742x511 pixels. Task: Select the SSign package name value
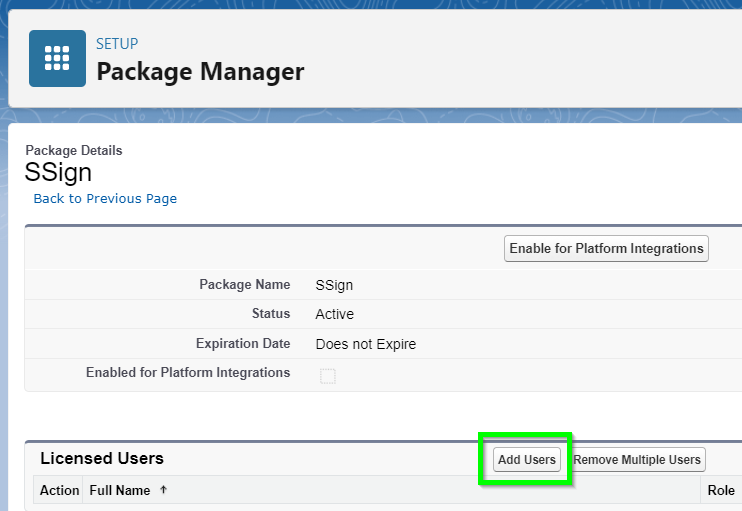point(334,285)
